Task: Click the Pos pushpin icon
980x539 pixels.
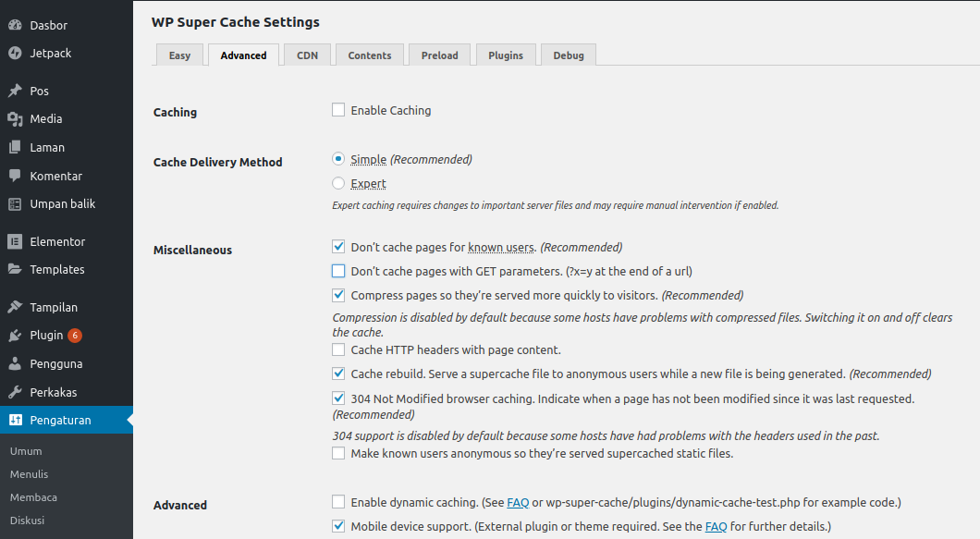Action: coord(15,91)
